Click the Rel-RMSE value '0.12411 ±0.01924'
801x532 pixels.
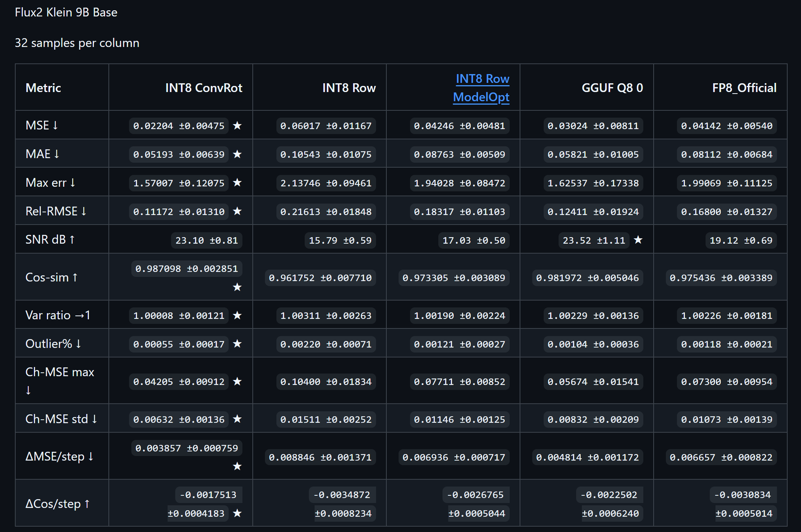(x=593, y=212)
